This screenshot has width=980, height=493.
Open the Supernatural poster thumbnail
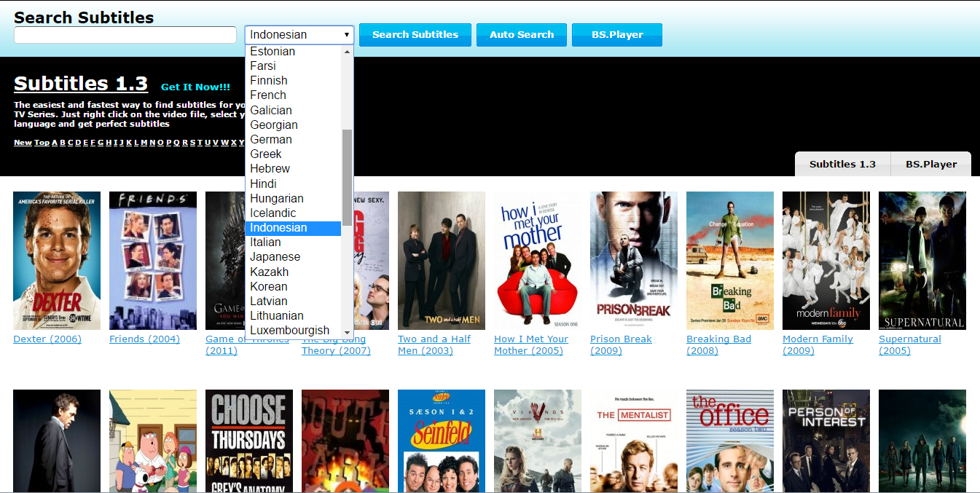pos(922,261)
